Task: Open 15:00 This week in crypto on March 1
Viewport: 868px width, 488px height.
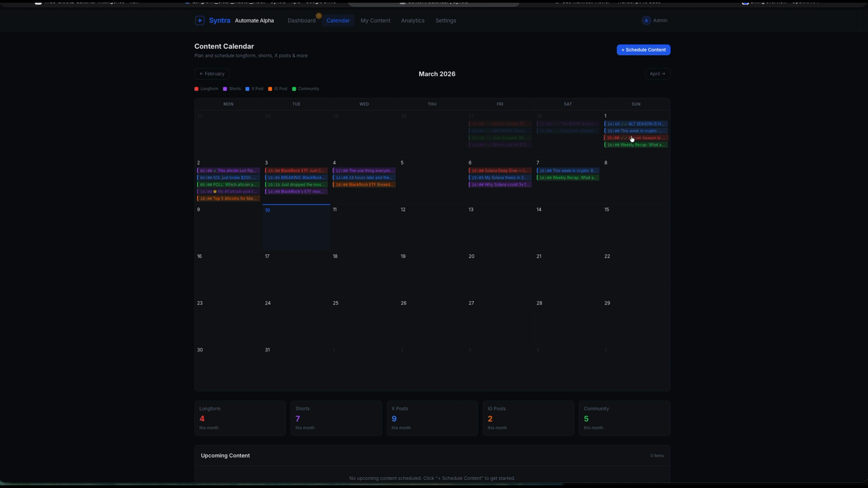Action: click(x=636, y=131)
